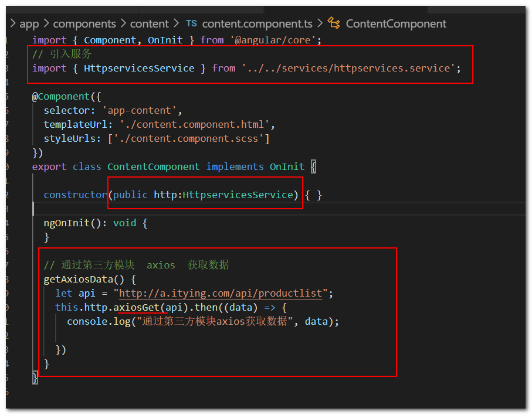Click the '// 引入服务' comment

pos(62,55)
